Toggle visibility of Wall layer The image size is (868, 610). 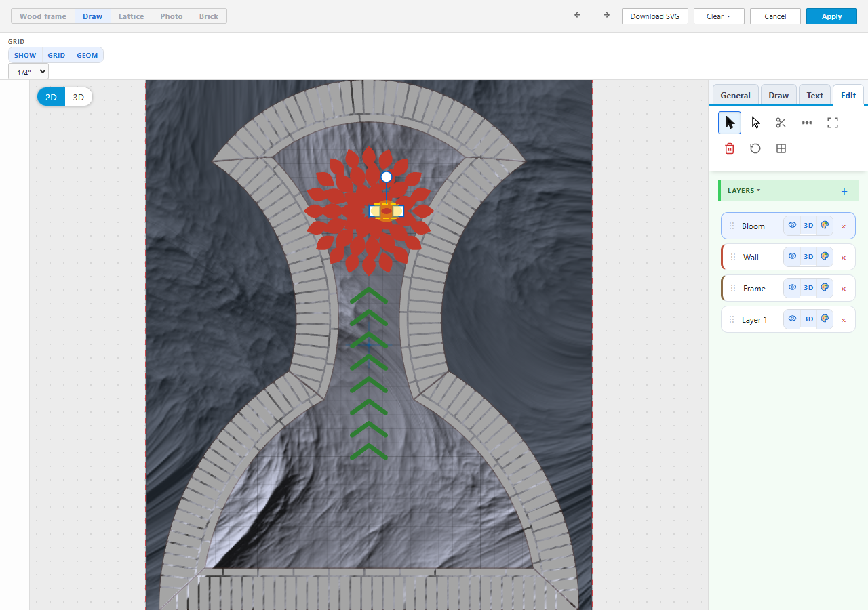[x=792, y=257]
